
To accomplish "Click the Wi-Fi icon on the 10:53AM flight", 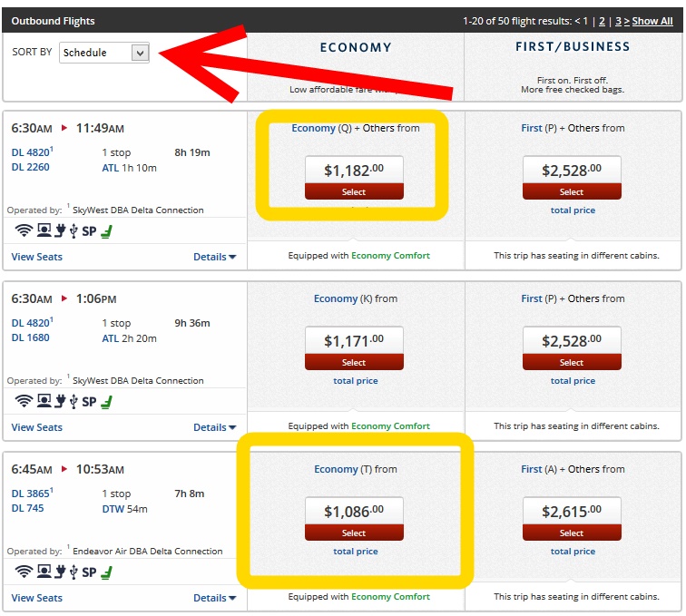I will click(x=24, y=572).
